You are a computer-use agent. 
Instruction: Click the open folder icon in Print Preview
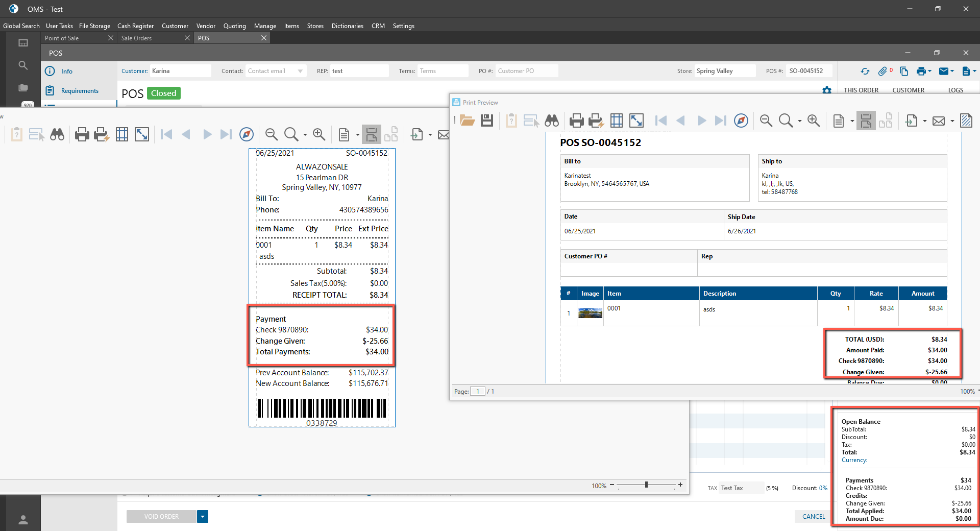pos(467,120)
